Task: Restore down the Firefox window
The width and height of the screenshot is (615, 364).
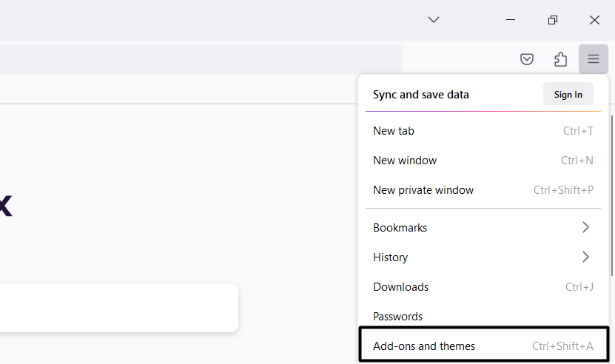Action: pos(553,20)
